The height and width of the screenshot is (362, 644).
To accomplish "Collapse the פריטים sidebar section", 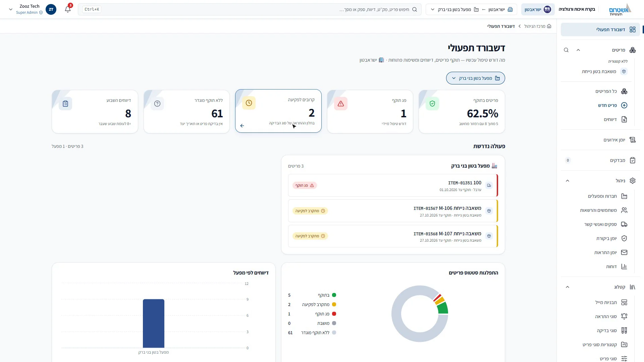I will (578, 50).
